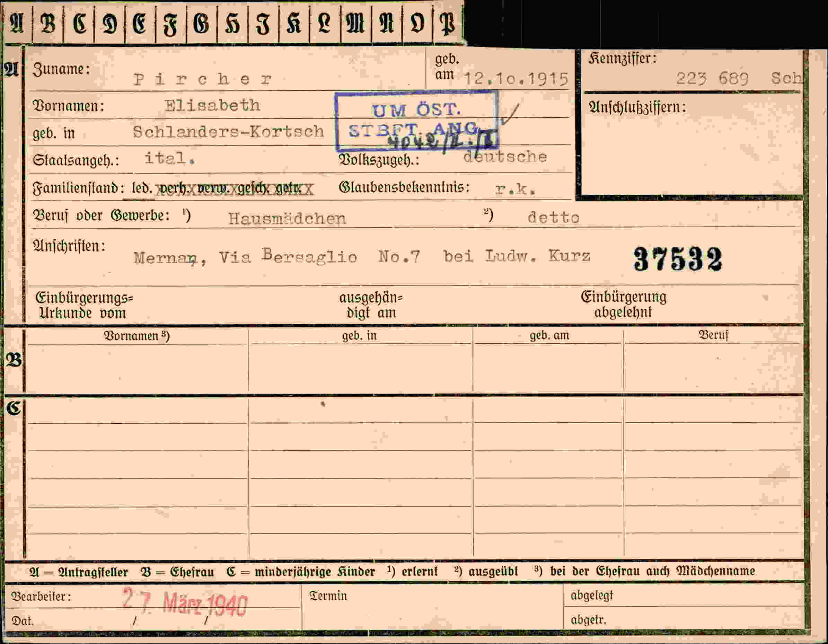Click the address text 'Via Bersaglio'

[x=288, y=256]
